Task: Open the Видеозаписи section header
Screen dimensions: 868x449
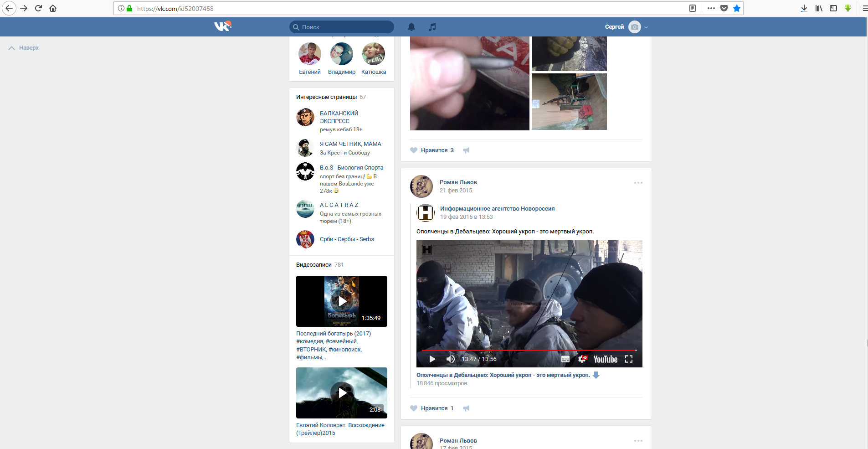Action: [x=314, y=265]
